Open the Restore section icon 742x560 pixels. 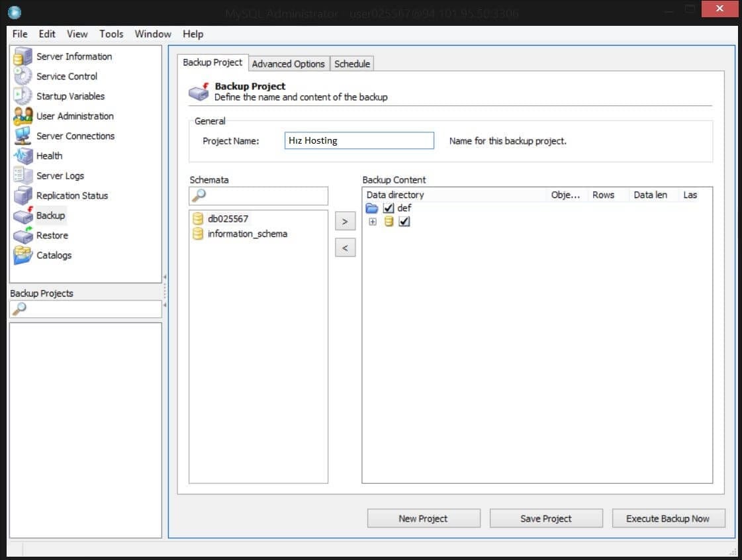(x=23, y=235)
